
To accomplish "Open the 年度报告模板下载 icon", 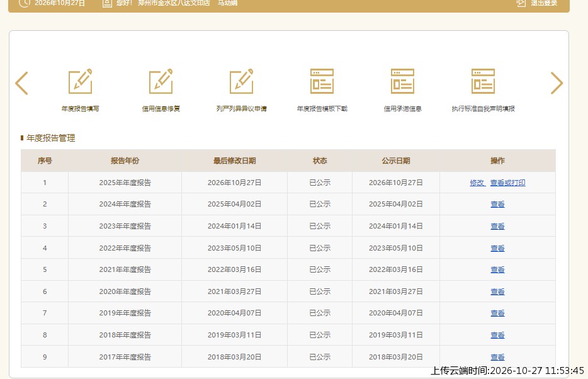I will click(322, 81).
